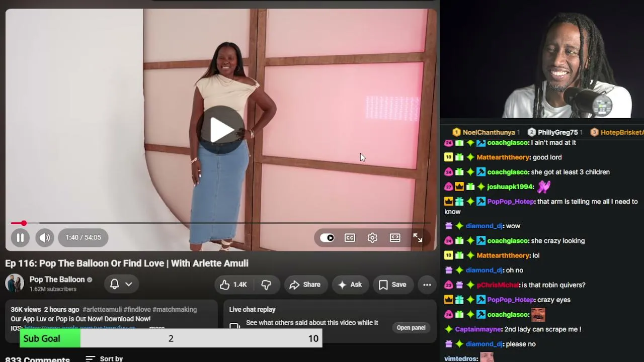Viewport: 644px width, 362px height.
Task: Ask about this video with Ask button
Action: [x=350, y=285]
